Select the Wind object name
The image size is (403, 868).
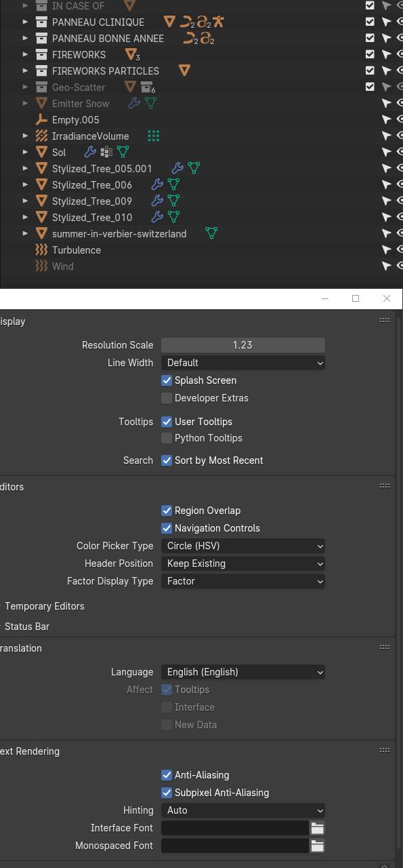coord(63,266)
